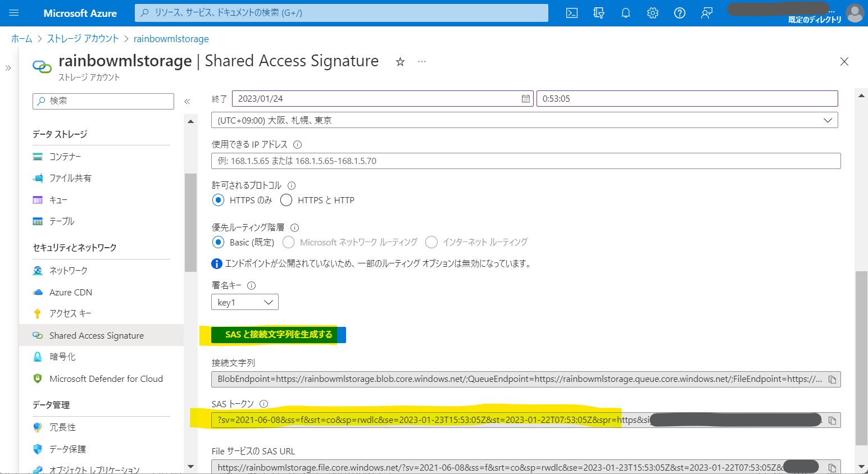Click the resource menu scroll down arrow
Image resolution: width=868 pixels, height=474 pixels.
tap(190, 467)
